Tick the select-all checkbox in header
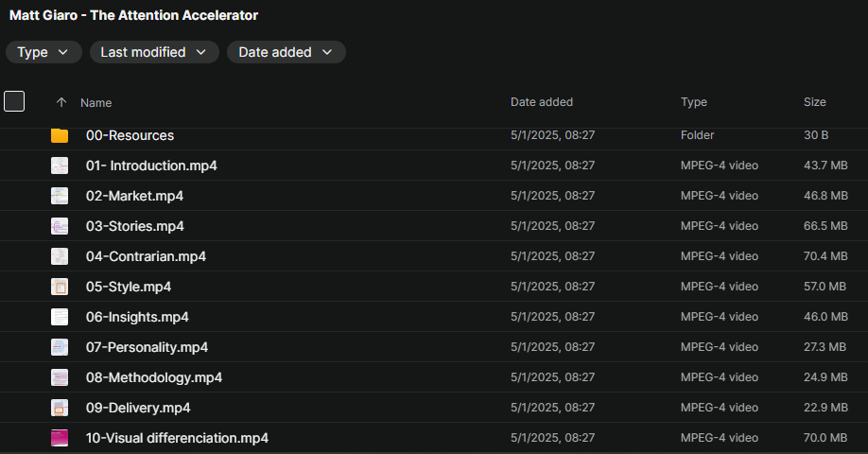The image size is (868, 454). click(14, 101)
